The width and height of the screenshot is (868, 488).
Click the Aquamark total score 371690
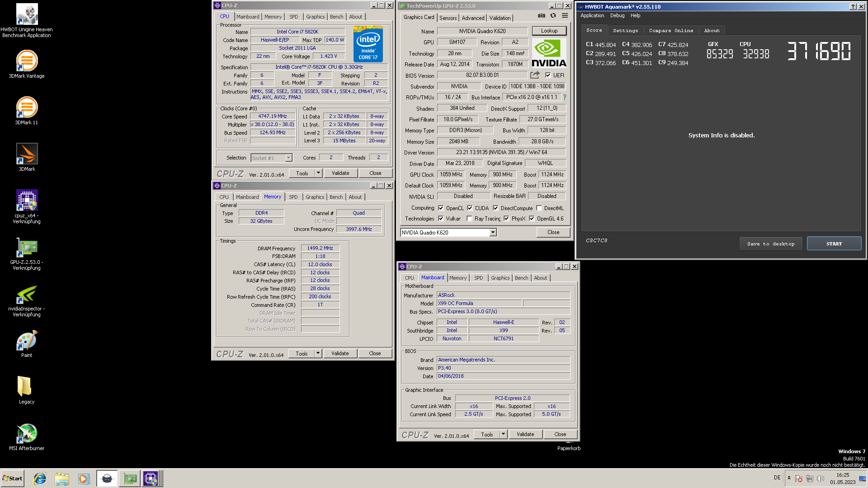[x=819, y=51]
